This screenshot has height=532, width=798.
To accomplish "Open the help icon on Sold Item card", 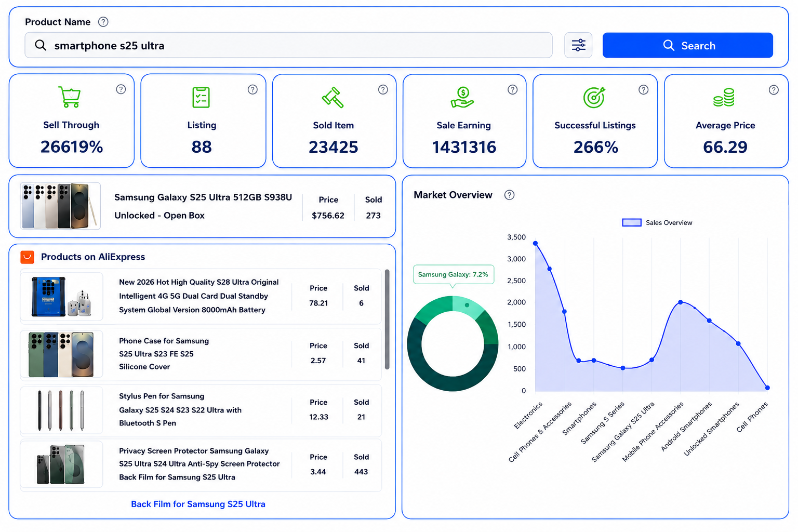I will click(x=383, y=89).
